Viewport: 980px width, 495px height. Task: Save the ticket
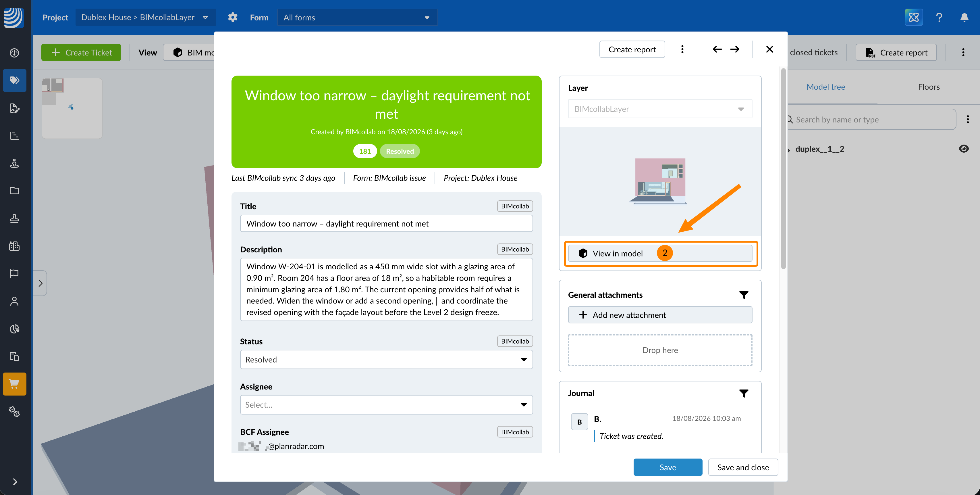coord(668,468)
